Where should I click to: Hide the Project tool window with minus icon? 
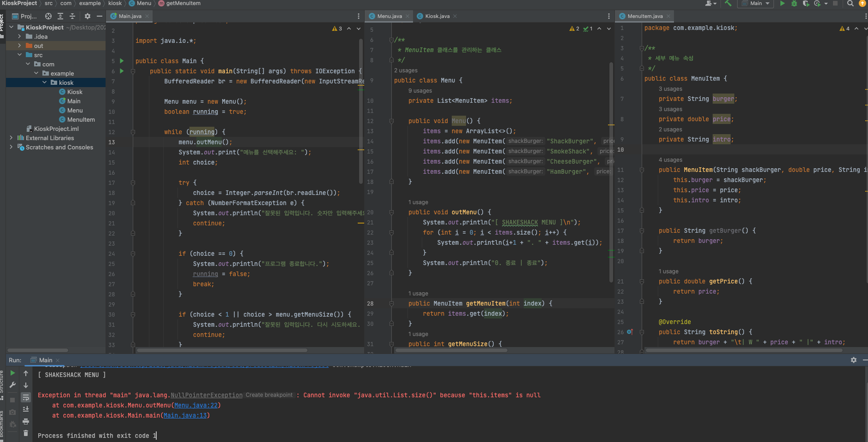99,16
